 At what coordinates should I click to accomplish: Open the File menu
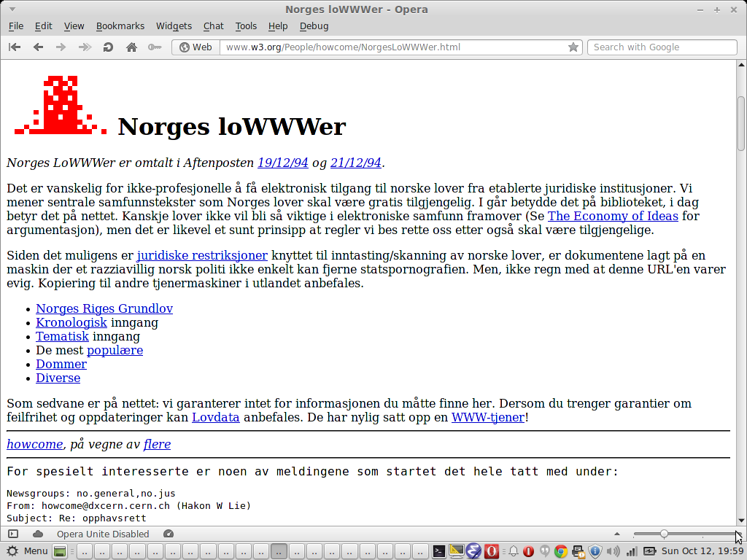coord(16,26)
